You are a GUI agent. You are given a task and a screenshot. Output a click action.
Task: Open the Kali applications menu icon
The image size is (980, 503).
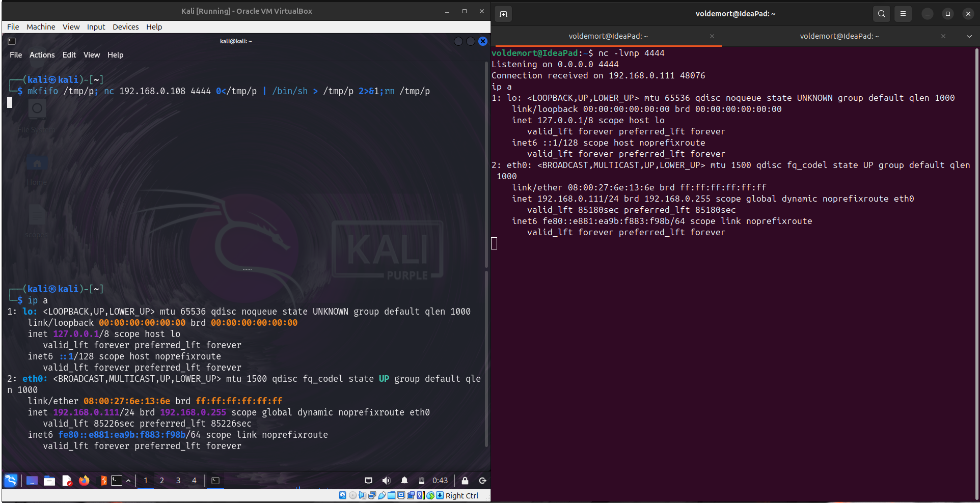[x=11, y=481]
